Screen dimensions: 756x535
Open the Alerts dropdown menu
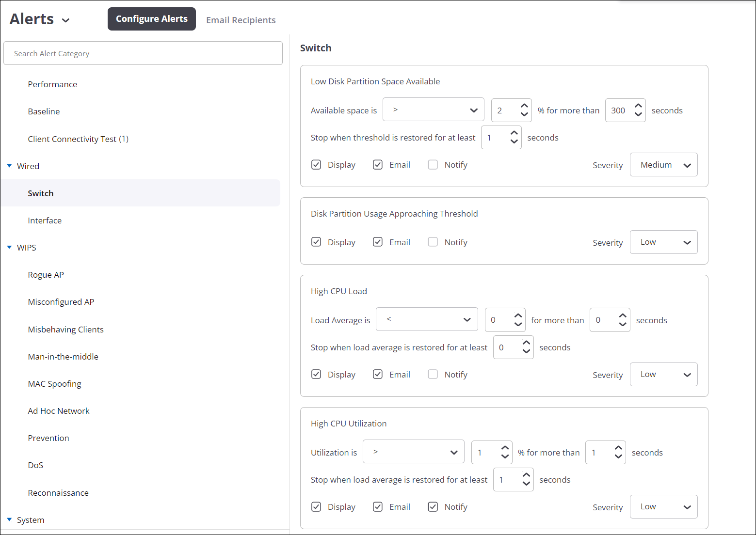pyautogui.click(x=66, y=20)
